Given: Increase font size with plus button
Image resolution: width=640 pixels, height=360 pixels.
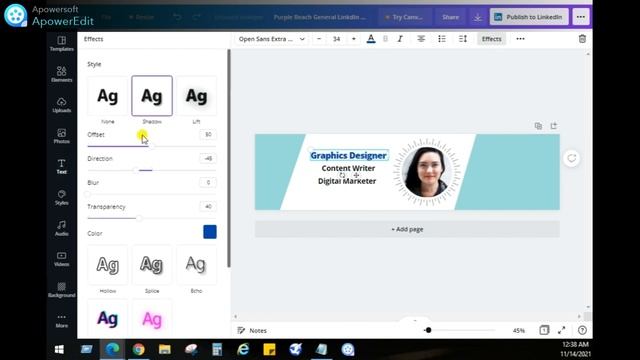Looking at the screenshot, I should point(353,39).
